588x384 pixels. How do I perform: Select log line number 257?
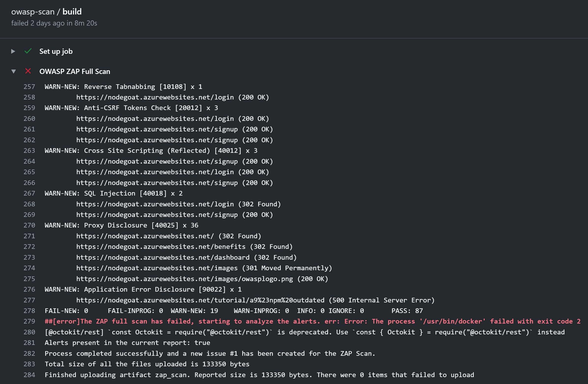pos(29,87)
